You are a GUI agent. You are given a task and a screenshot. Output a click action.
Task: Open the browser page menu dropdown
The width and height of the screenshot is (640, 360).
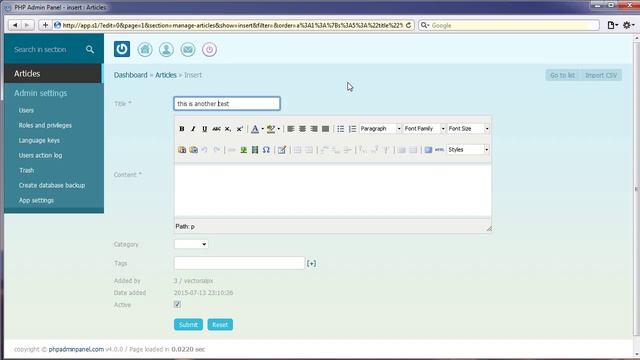pyautogui.click(x=612, y=25)
